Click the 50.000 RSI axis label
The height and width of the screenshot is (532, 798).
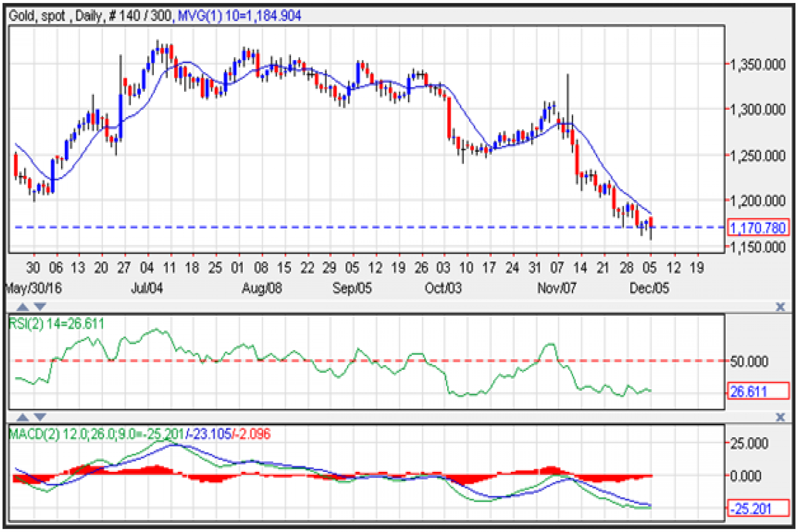[x=749, y=362]
